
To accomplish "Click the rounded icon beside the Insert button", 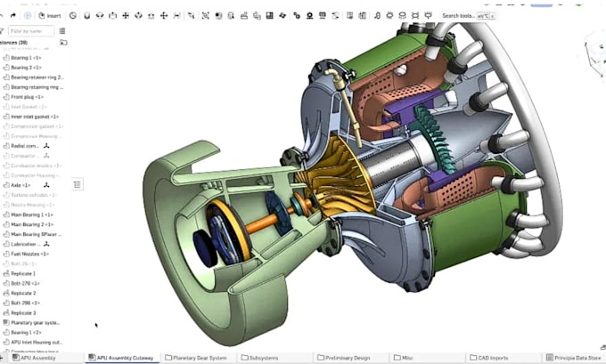I will pos(28,15).
